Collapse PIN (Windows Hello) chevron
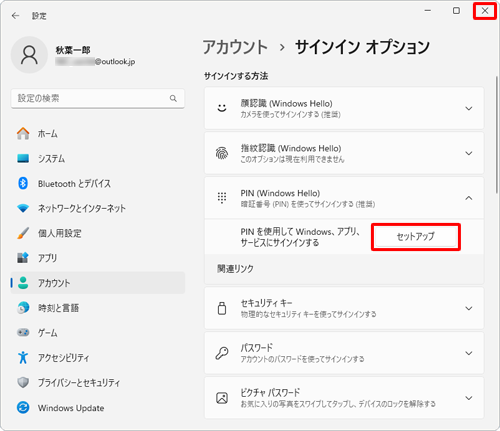 469,198
